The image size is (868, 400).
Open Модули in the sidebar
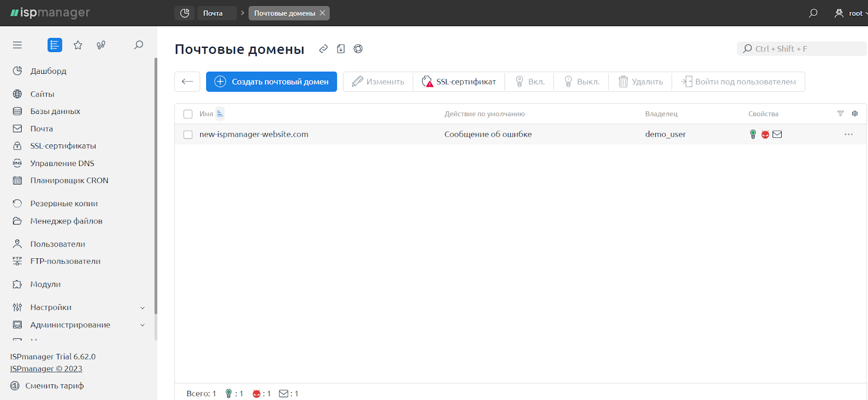pyautogui.click(x=46, y=284)
